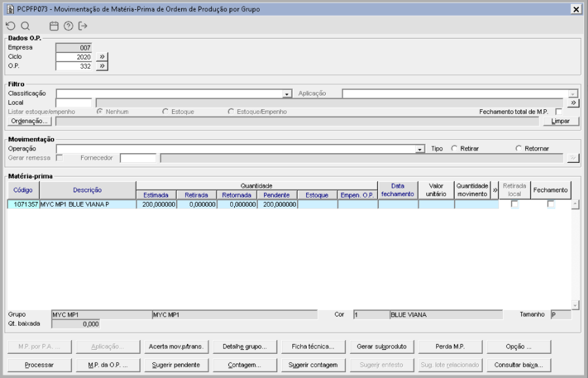Screen dimensions: 588x378
Task: Select cell with code 1071357
Action: [x=24, y=205]
